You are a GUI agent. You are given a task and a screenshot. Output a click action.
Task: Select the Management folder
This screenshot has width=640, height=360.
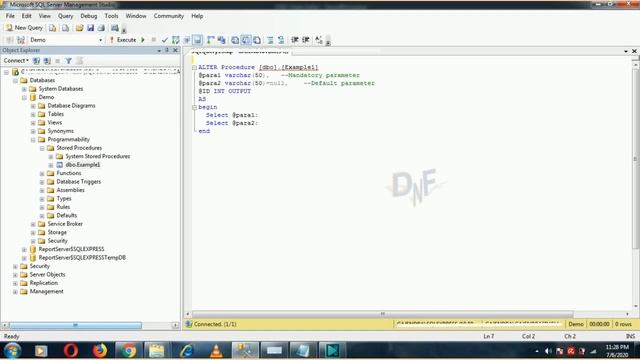pyautogui.click(x=46, y=291)
